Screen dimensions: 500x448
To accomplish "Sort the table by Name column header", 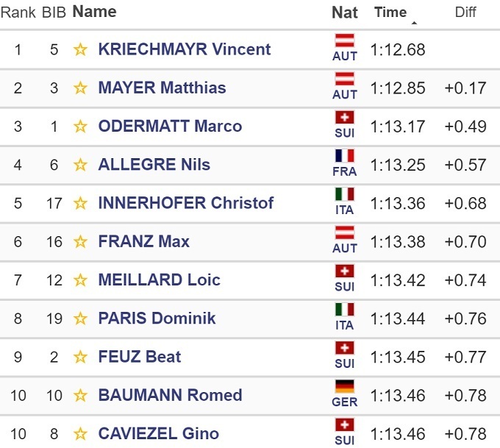I will point(94,12).
